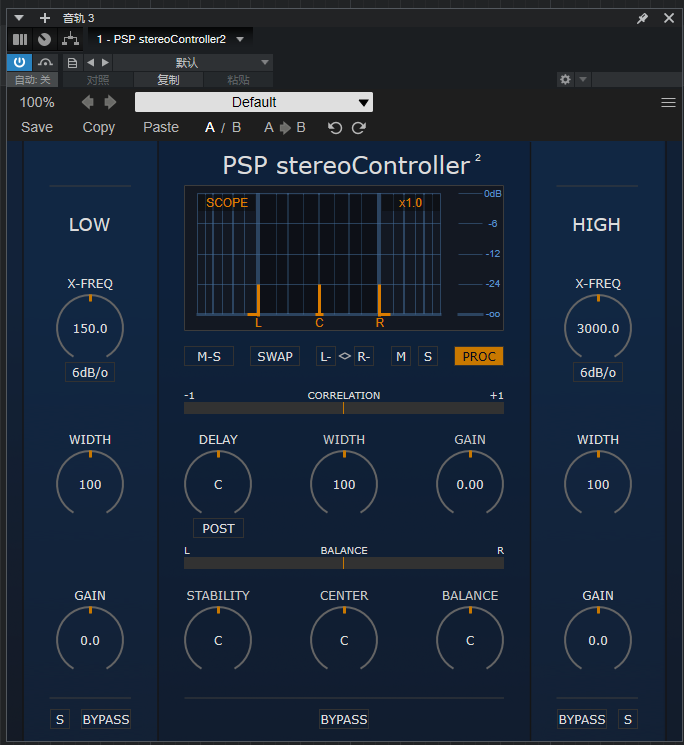Image resolution: width=684 pixels, height=745 pixels.
Task: Toggle automation 自动: 关 button
Action: tap(33, 79)
